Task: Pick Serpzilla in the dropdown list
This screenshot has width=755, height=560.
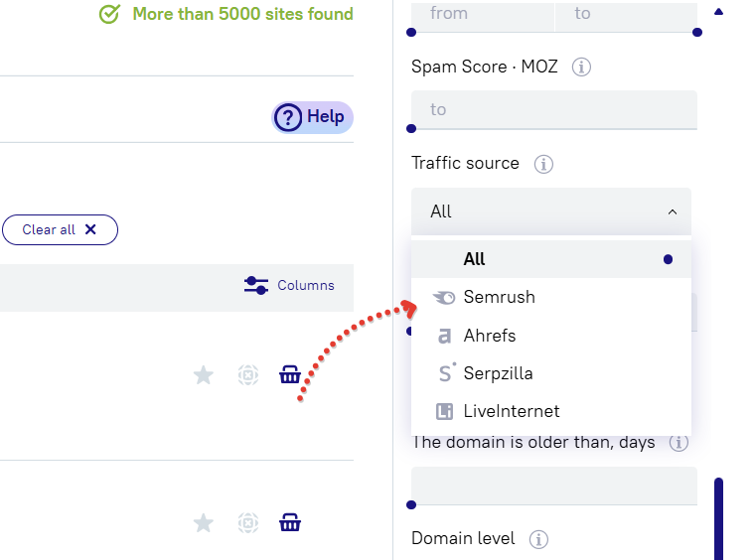Action: tap(498, 373)
